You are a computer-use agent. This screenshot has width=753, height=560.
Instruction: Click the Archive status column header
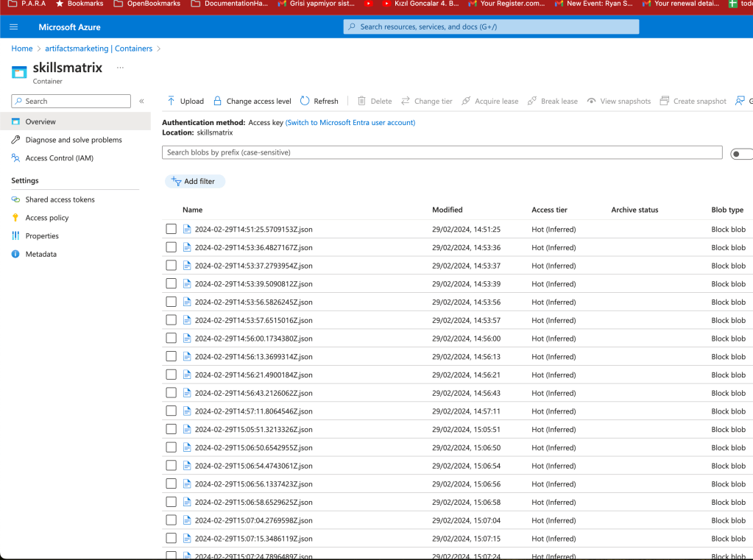[x=634, y=210]
